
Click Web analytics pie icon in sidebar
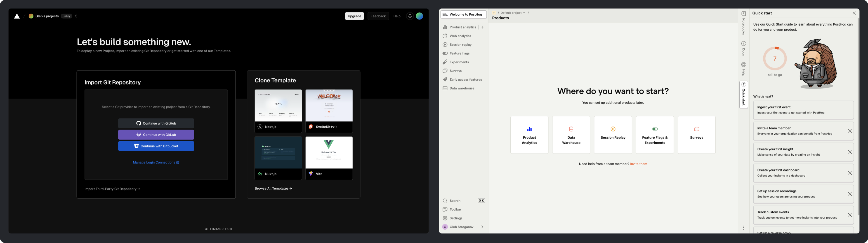pyautogui.click(x=445, y=36)
